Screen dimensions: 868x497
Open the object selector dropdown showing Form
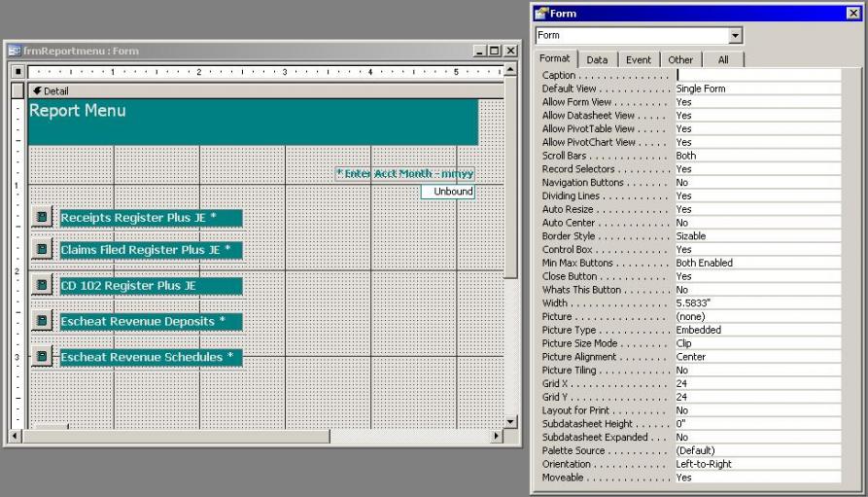735,35
